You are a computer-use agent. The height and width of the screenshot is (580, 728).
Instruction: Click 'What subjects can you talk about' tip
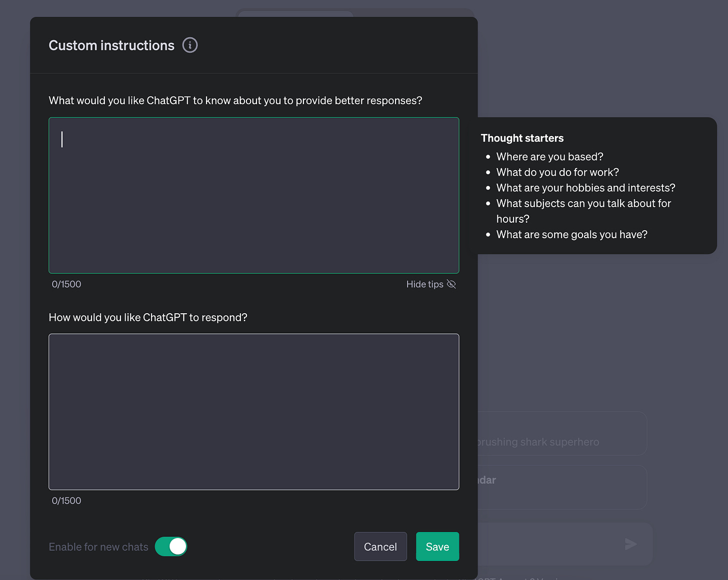pyautogui.click(x=583, y=211)
